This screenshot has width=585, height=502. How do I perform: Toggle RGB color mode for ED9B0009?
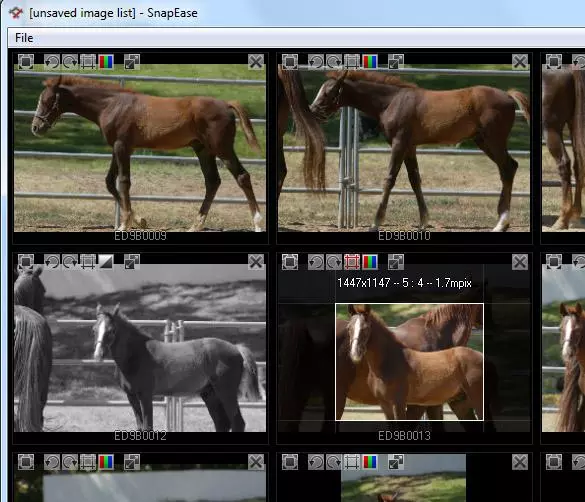(x=106, y=62)
